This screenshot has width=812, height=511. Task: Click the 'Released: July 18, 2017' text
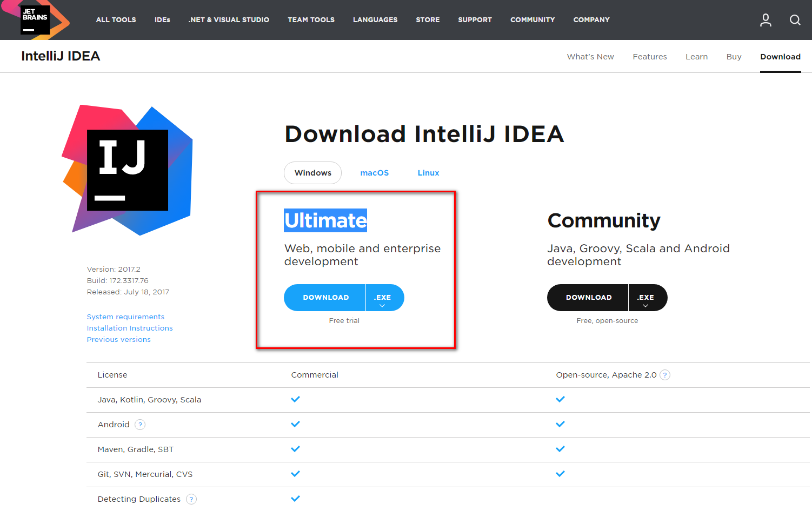(x=128, y=292)
